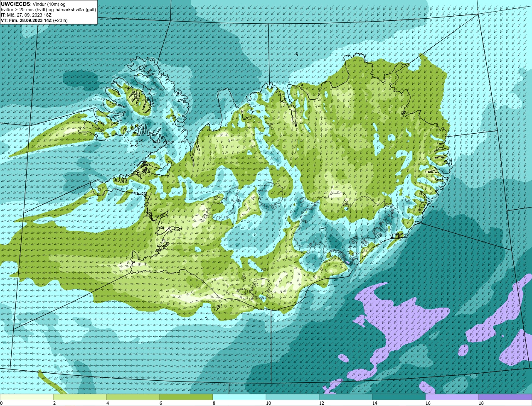Click the legend label '14'
Image resolution: width=532 pixels, height=406 pixels.
pos(375,403)
